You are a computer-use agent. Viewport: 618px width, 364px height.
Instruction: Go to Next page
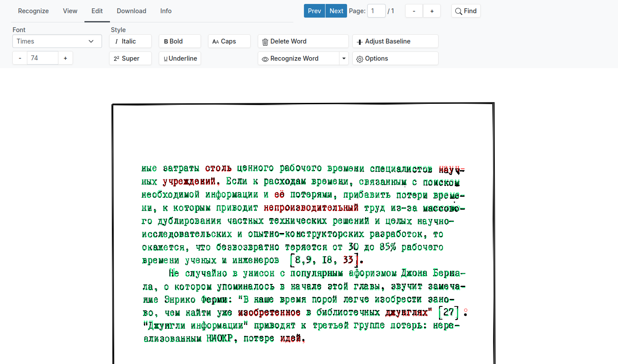click(x=336, y=11)
